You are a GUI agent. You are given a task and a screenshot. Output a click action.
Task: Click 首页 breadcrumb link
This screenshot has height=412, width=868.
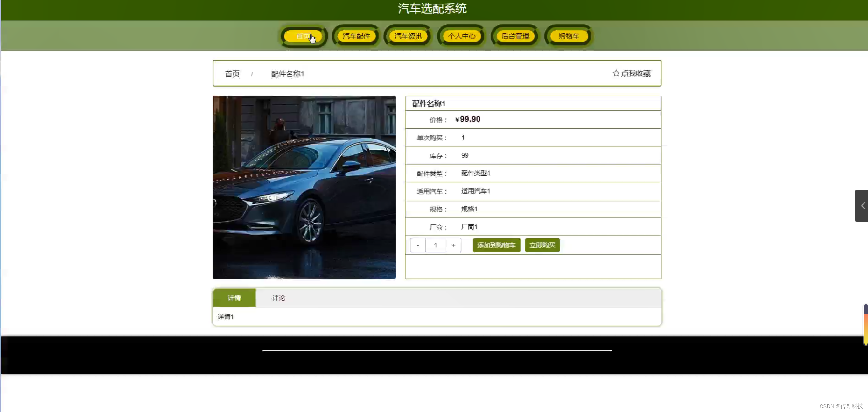pyautogui.click(x=232, y=74)
